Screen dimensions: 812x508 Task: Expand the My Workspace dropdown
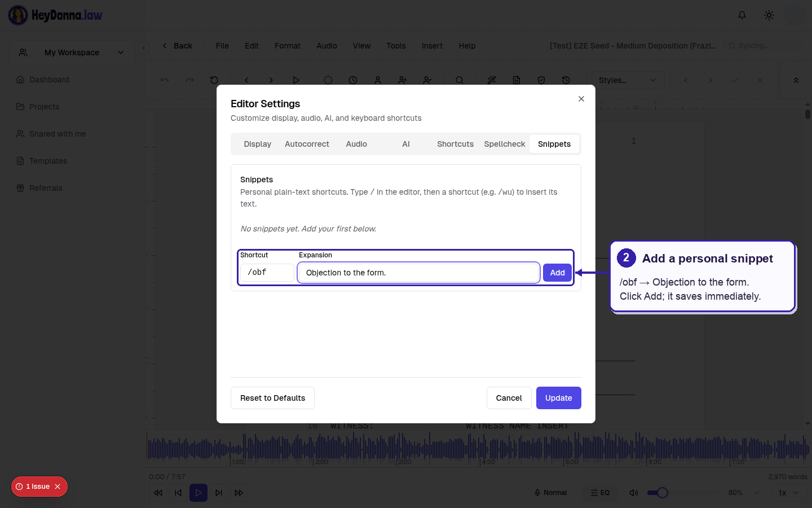pos(72,52)
